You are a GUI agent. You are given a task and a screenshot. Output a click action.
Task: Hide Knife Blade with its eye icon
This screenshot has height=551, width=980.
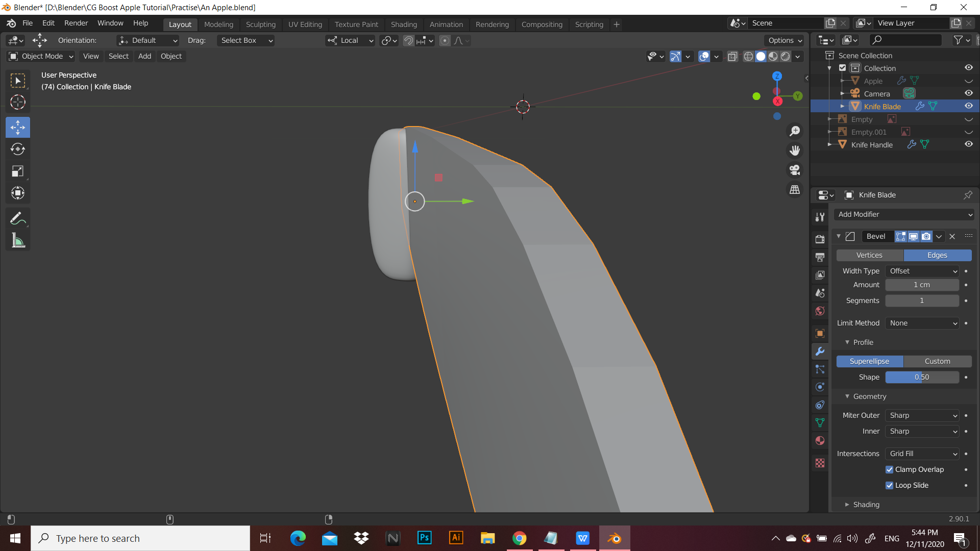968,106
